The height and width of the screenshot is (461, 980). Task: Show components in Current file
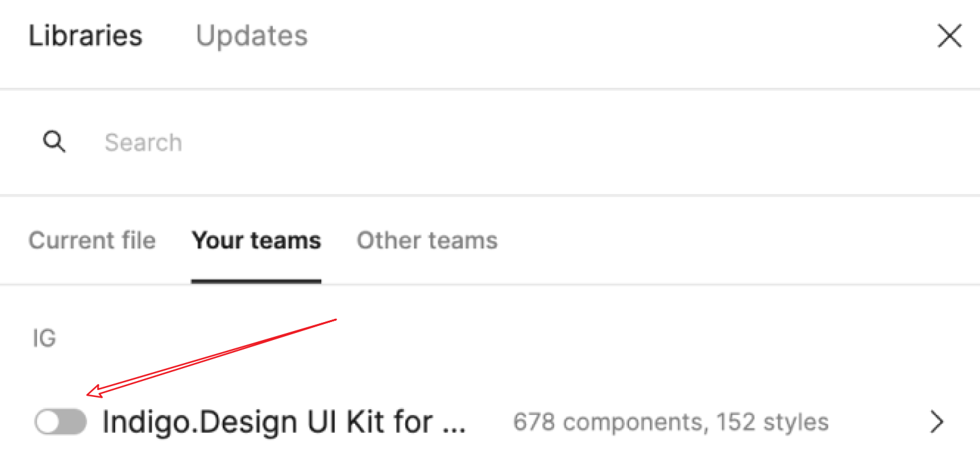pos(92,241)
